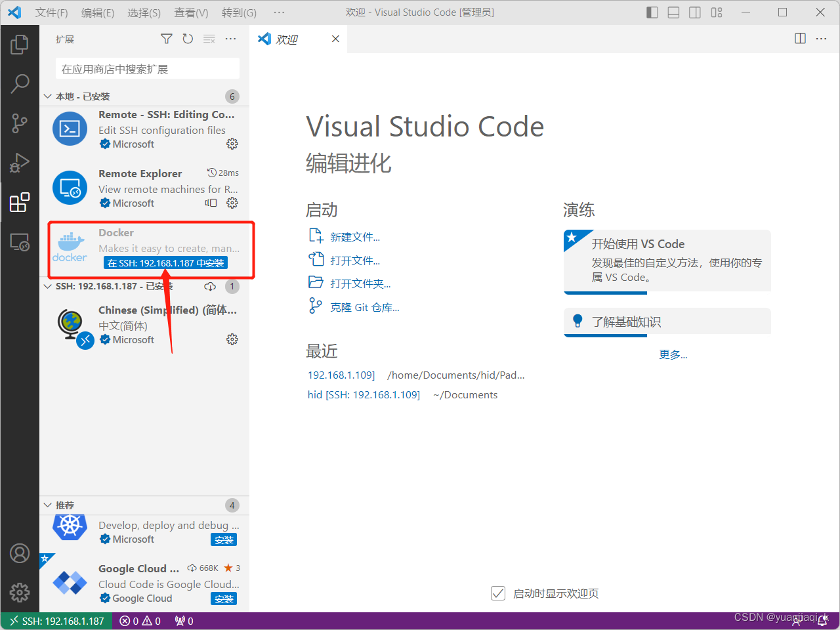This screenshot has width=840, height=630.
Task: Open manage gear for Remote Explorer extension
Action: (232, 203)
